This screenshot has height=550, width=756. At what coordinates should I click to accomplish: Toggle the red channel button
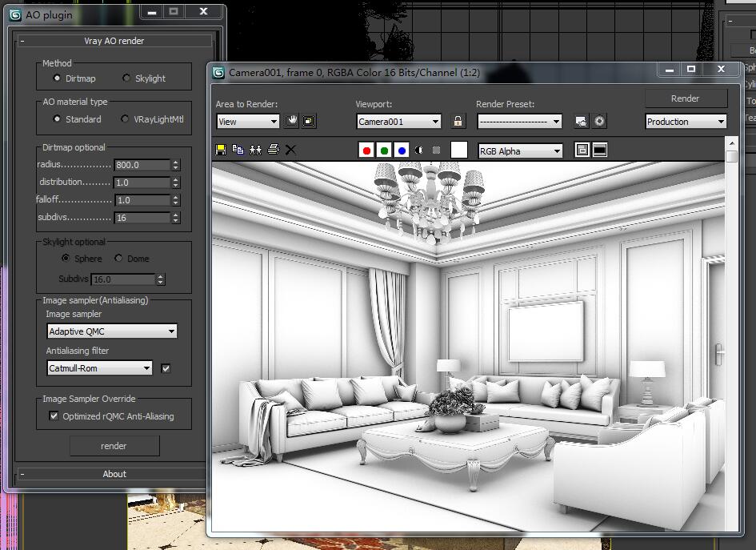pos(366,151)
